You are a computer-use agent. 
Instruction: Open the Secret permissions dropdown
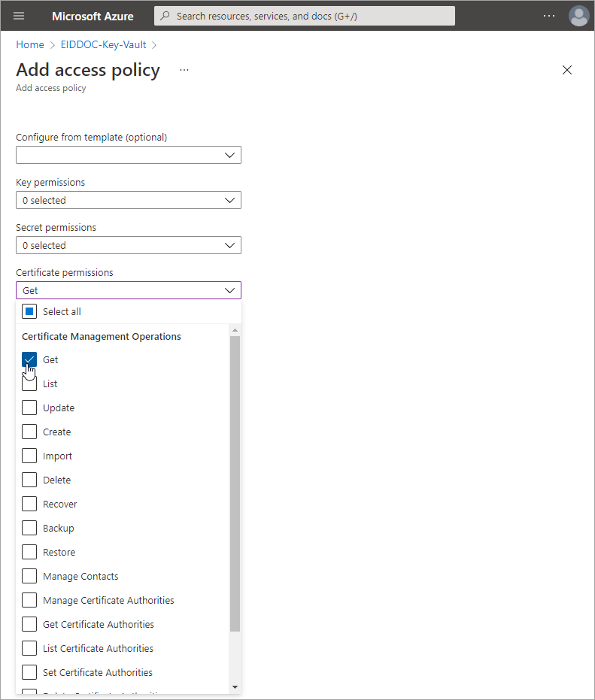tap(129, 245)
